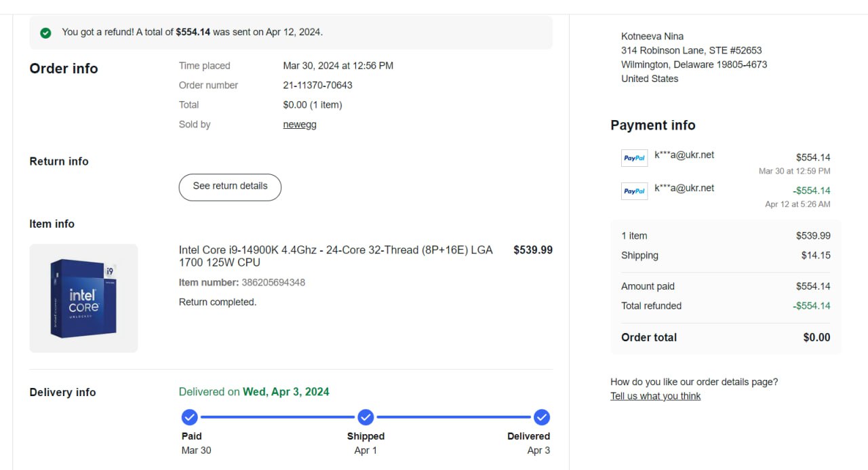868x470 pixels.
Task: Open See return details
Action: 230,187
